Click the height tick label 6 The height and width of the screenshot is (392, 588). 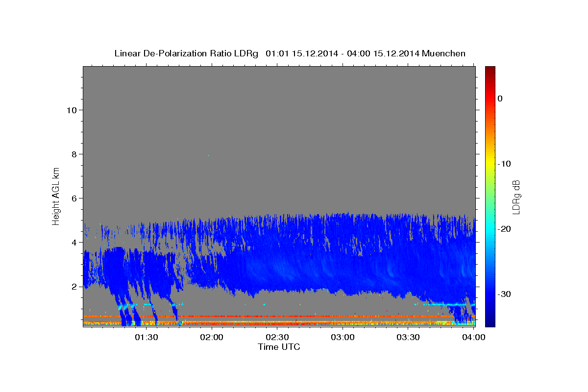(x=73, y=198)
